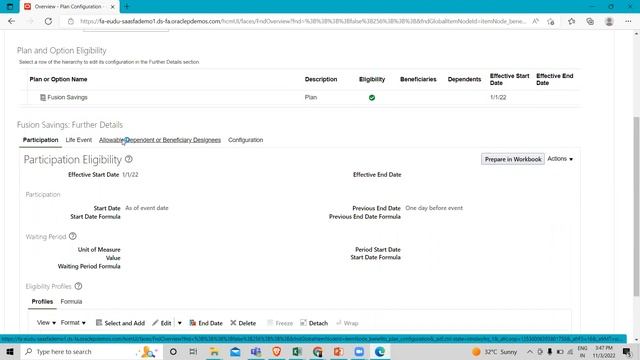
Task: Open PowerPoint from taskbar
Action: pyautogui.click(x=338, y=351)
